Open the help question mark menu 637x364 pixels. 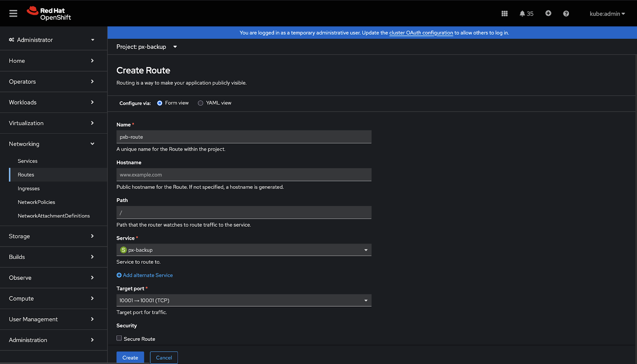click(566, 14)
